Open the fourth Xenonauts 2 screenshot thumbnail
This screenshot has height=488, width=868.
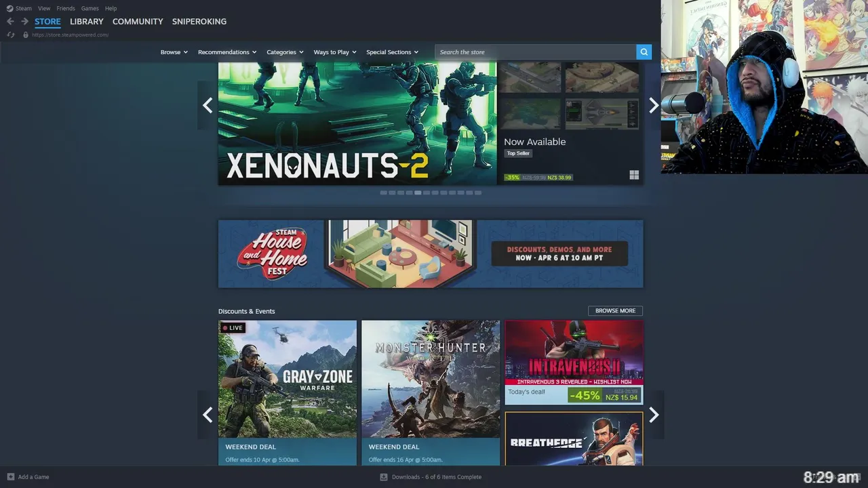pyautogui.click(x=602, y=114)
